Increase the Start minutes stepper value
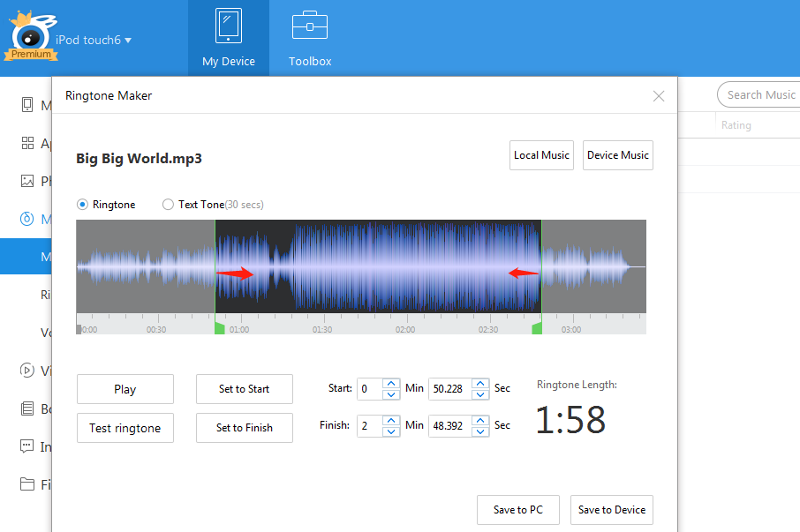The width and height of the screenshot is (800, 532). point(391,384)
